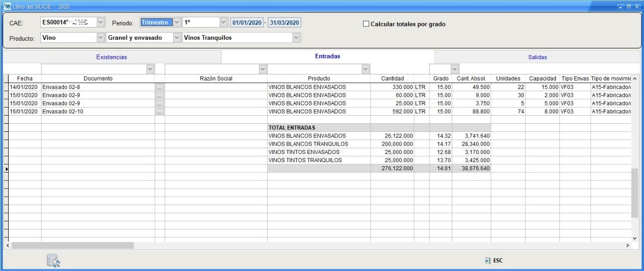The width and height of the screenshot is (644, 271).
Task: Switch to the Existencias tab
Action: tap(112, 57)
